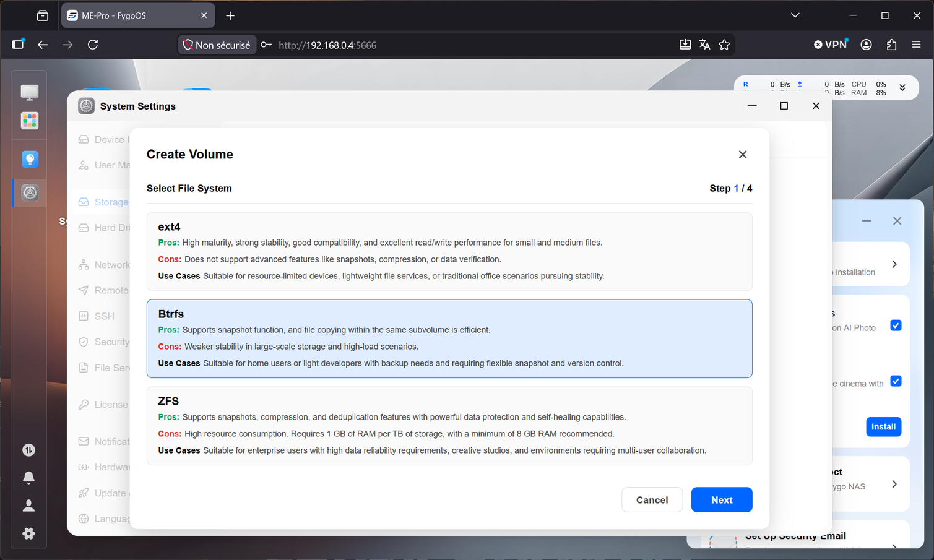The width and height of the screenshot is (934, 560).
Task: Select the ZFS file system card
Action: click(x=449, y=426)
